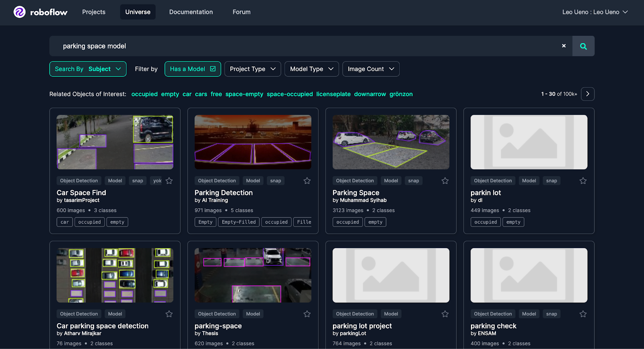644x349 pixels.
Task: Star the parking lot project card
Action: [445, 314]
